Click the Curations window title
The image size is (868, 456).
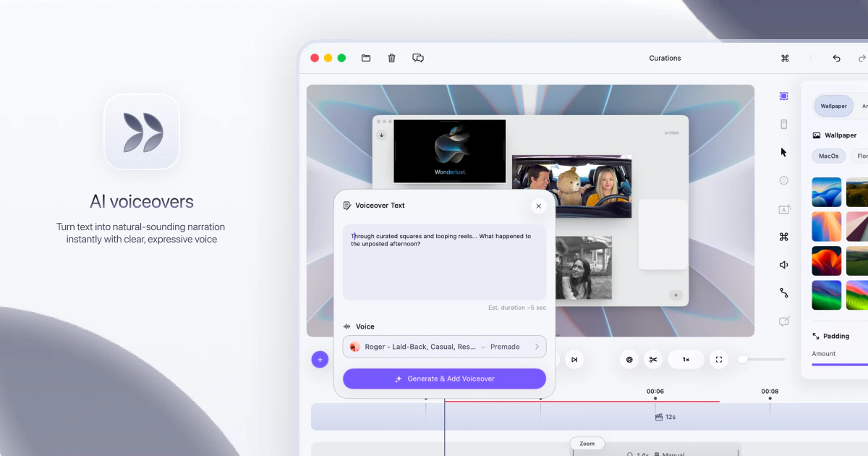tap(665, 58)
